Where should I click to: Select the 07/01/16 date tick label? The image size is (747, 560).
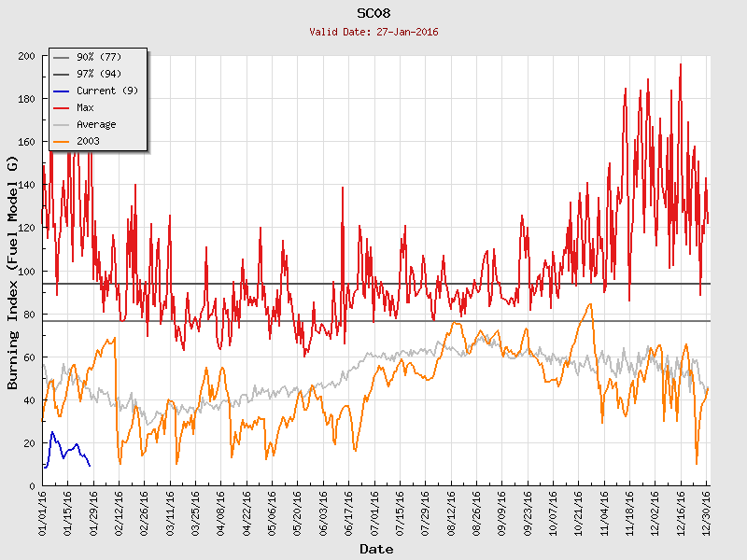pos(375,515)
